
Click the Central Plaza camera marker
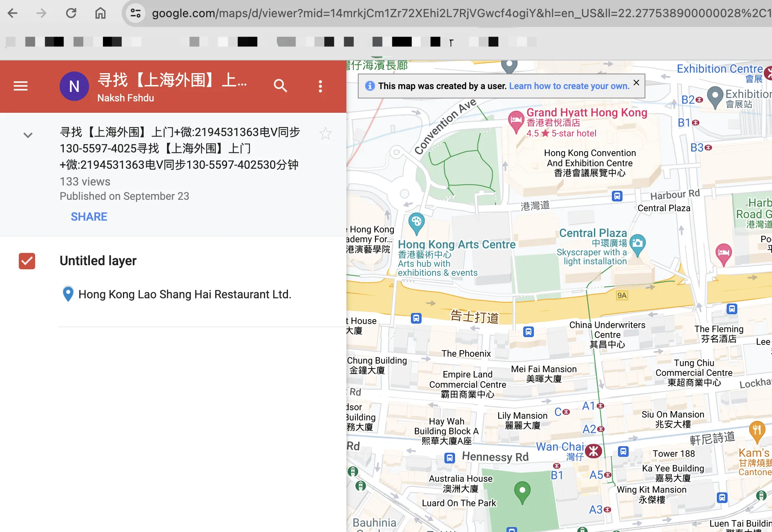pyautogui.click(x=637, y=244)
